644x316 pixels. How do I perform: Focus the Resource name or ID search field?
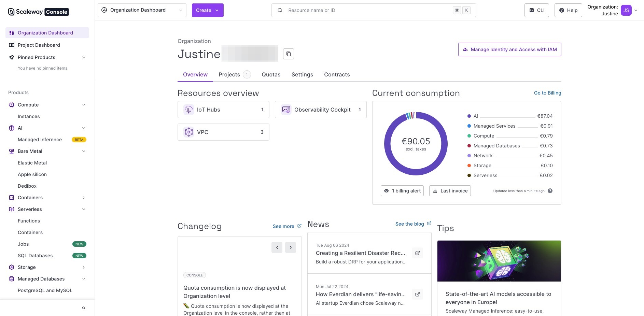coord(374,10)
